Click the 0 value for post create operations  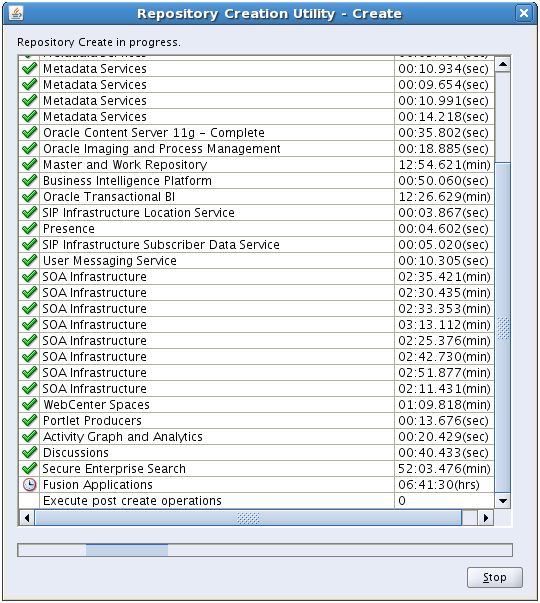402,501
